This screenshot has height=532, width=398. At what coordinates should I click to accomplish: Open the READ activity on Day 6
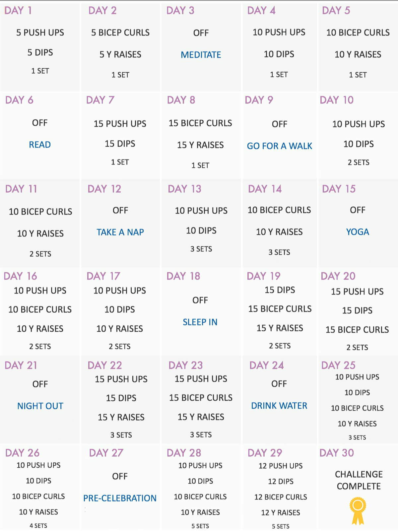(40, 145)
